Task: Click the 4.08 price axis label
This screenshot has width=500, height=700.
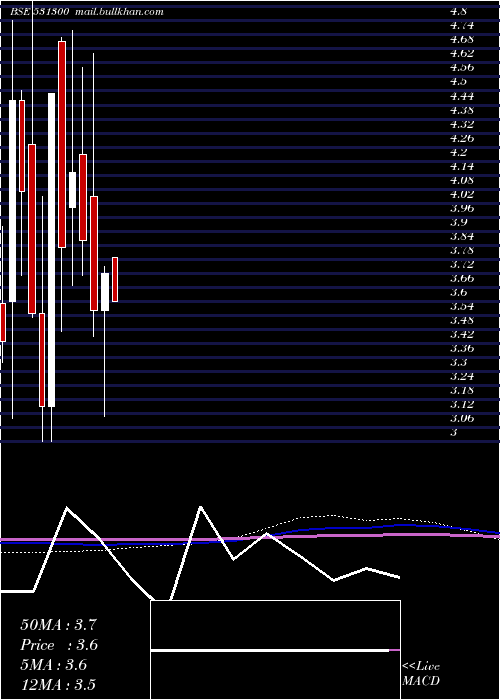Action: point(462,180)
